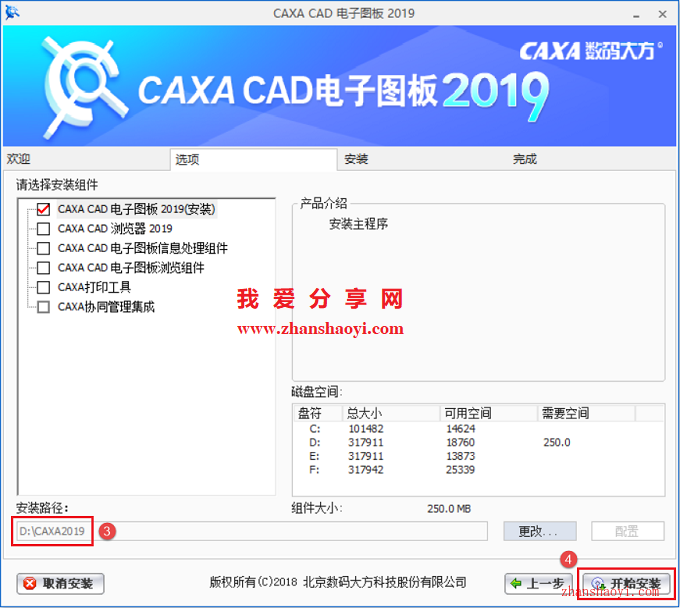Click the 250.0 required space value
This screenshot has height=608, width=680.
pyautogui.click(x=557, y=442)
